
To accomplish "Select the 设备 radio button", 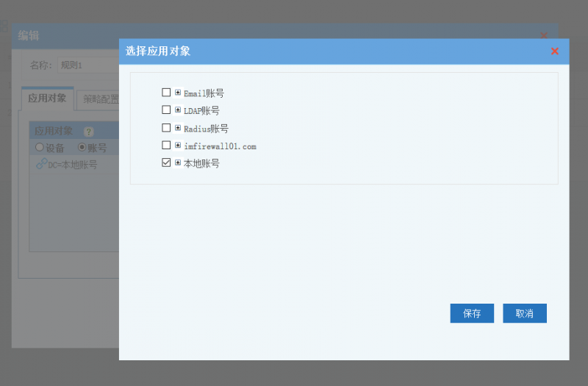I will click(x=40, y=148).
